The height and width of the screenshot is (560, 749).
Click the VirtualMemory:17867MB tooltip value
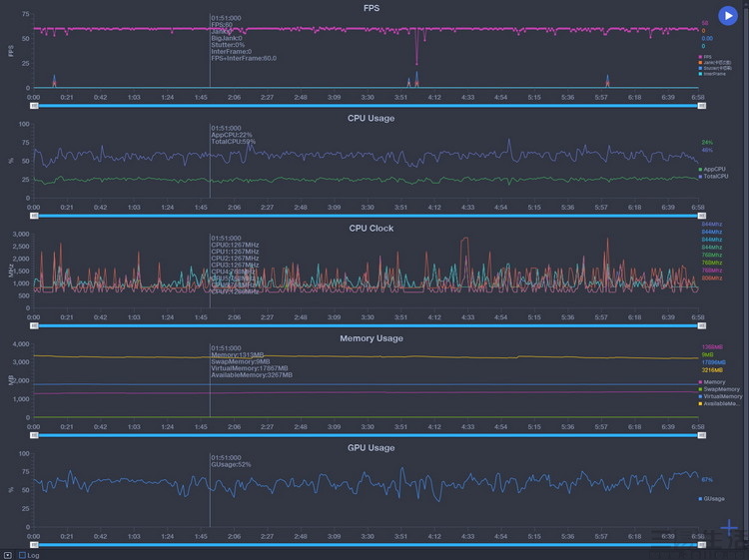[250, 368]
